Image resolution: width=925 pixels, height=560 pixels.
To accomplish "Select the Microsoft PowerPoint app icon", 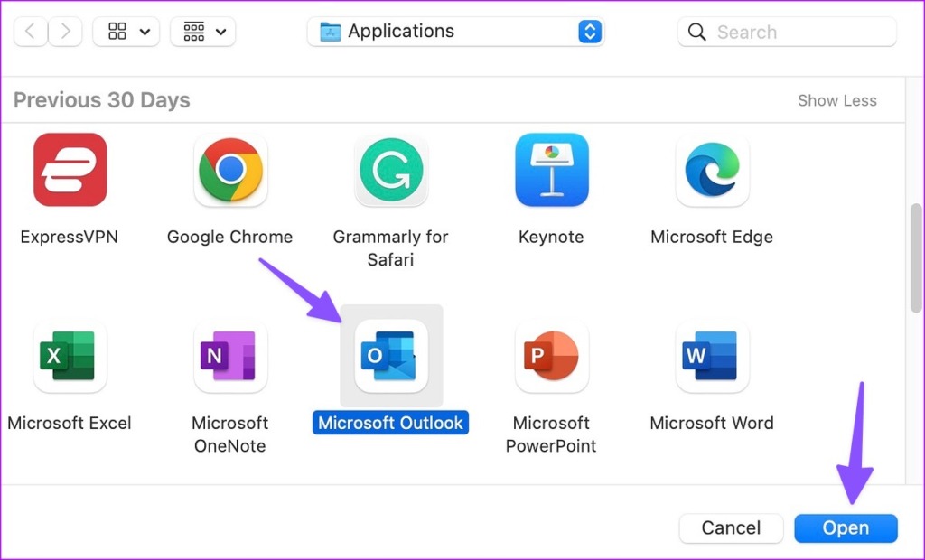I will point(551,356).
